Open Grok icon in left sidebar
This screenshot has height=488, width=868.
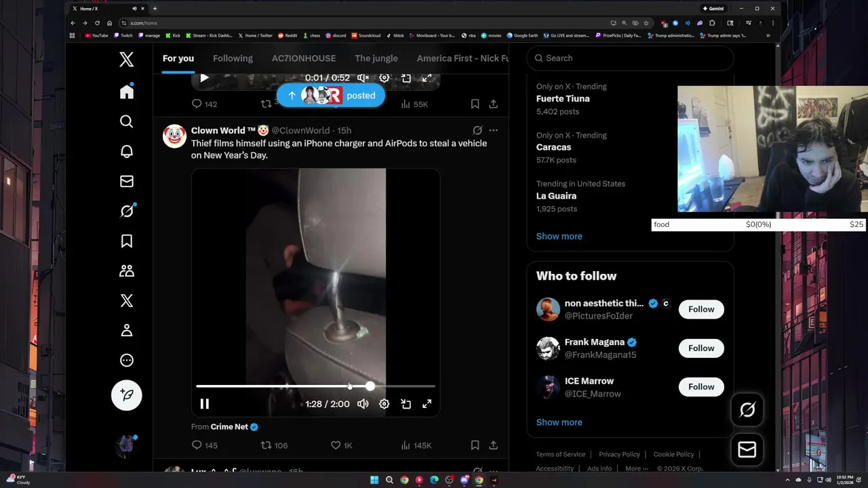[x=127, y=211]
